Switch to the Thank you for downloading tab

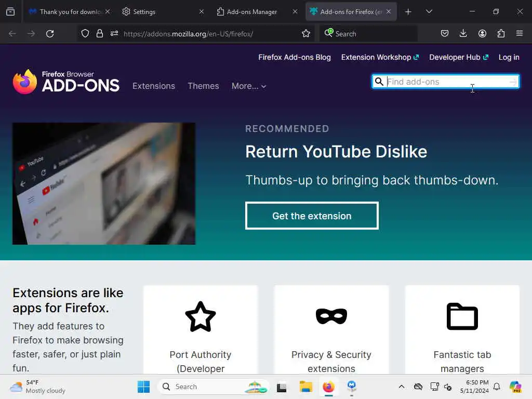[70, 11]
